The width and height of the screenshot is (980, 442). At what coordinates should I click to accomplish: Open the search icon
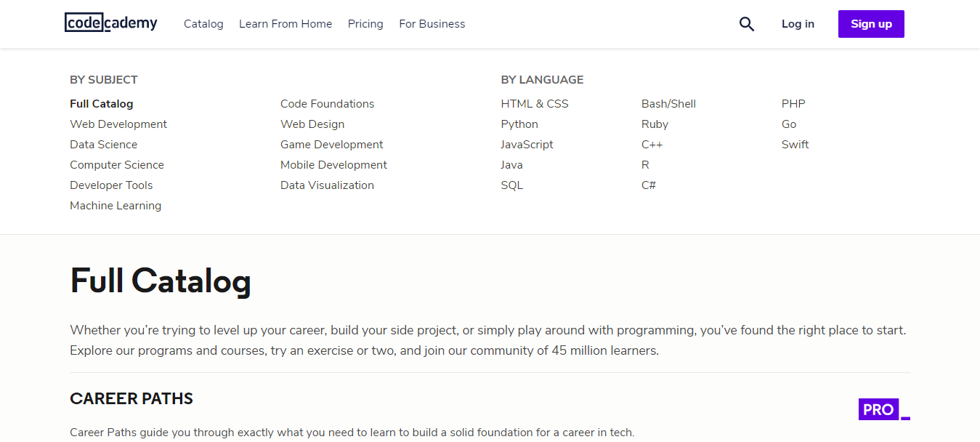(x=746, y=24)
